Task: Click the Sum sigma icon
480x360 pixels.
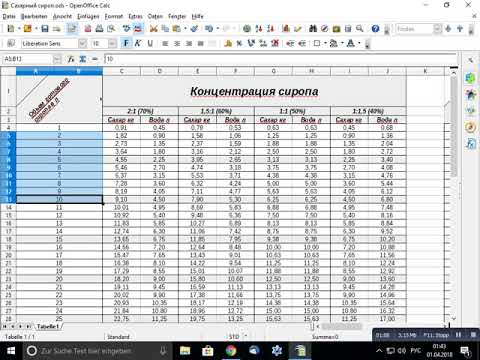Action: (x=83, y=59)
